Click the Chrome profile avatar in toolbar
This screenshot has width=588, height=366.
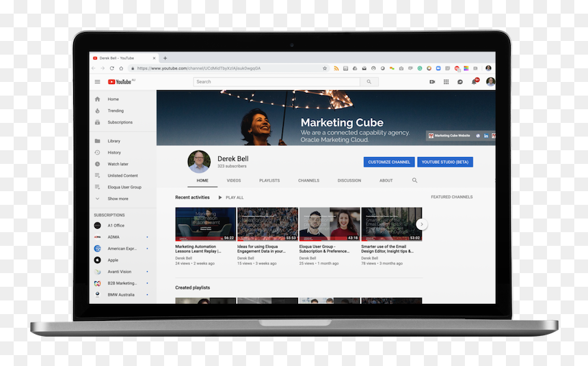coord(488,68)
